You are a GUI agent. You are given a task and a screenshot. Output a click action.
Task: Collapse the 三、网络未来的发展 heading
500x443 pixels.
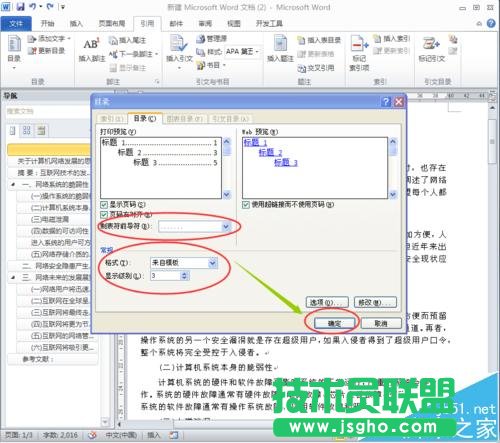coord(13,277)
